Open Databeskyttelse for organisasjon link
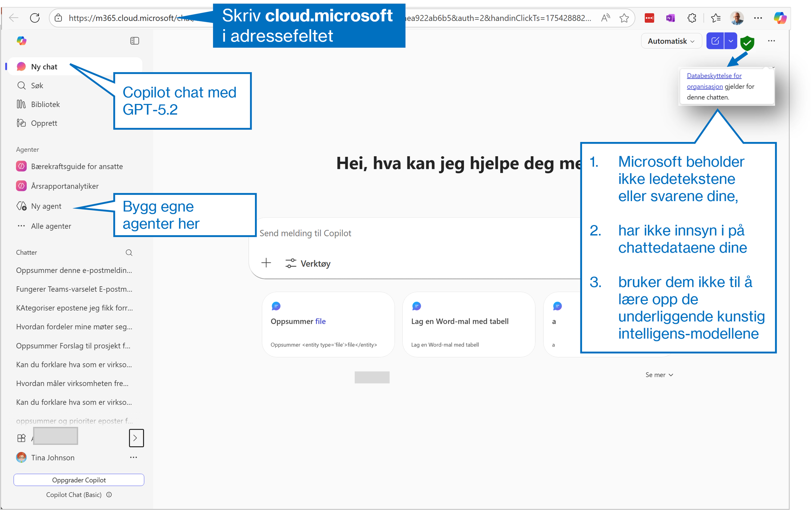 coord(714,76)
